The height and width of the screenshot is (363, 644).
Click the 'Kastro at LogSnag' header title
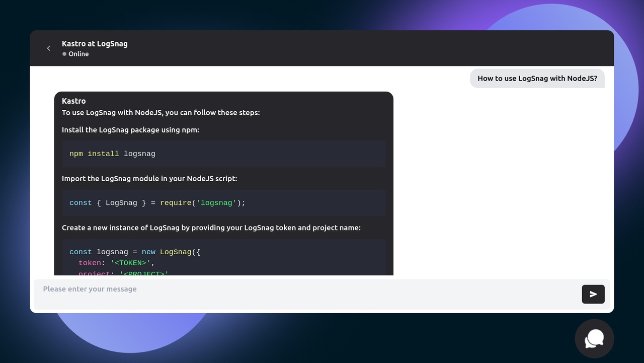click(x=95, y=44)
